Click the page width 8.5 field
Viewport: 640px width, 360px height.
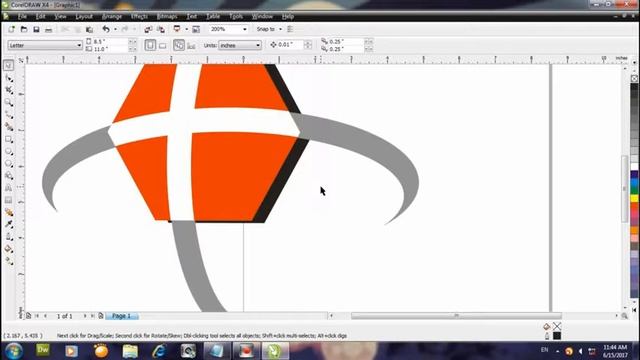coord(110,42)
